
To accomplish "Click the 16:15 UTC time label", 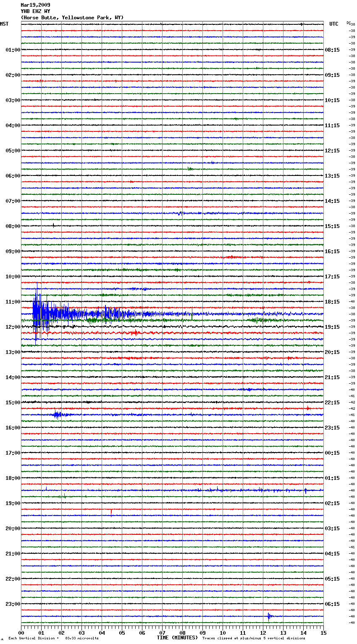I will point(332,251).
